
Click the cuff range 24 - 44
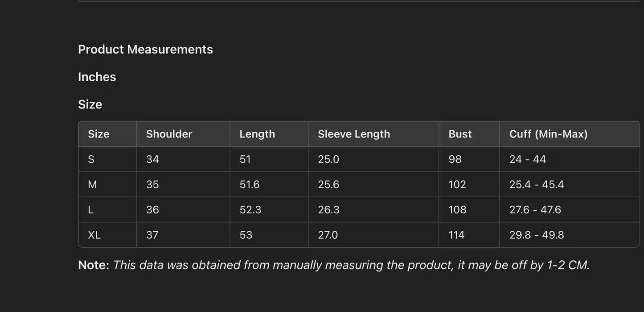527,159
